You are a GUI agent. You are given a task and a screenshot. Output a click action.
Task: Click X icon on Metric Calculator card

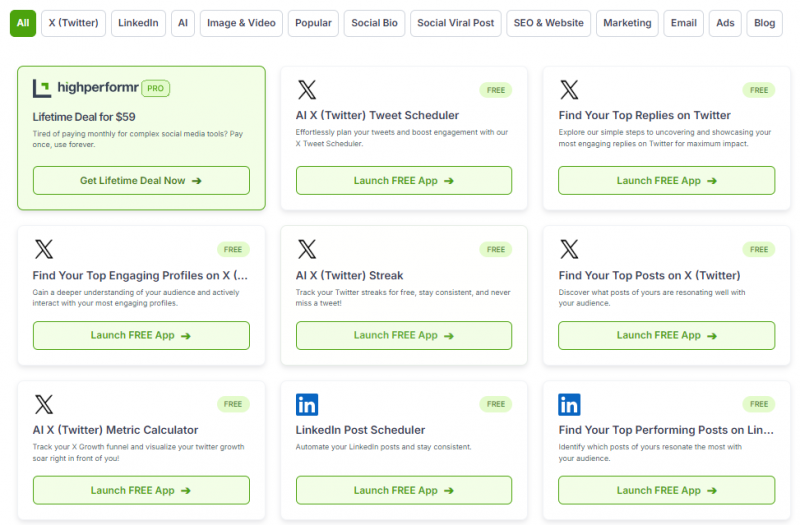[x=44, y=404]
